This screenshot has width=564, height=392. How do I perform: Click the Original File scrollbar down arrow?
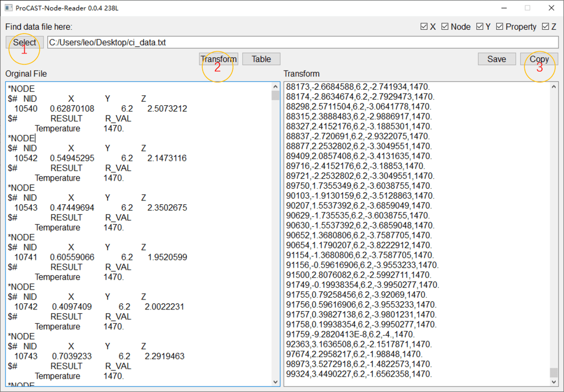point(275,382)
